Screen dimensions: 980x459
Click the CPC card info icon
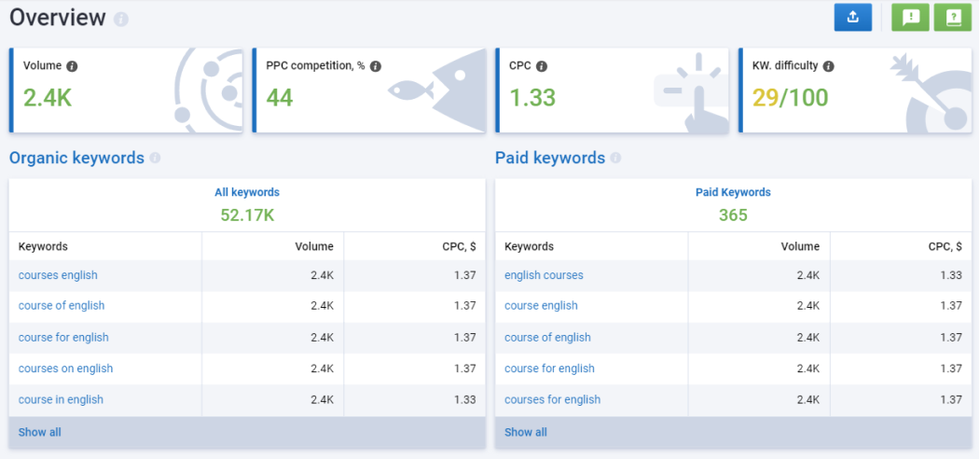(542, 66)
